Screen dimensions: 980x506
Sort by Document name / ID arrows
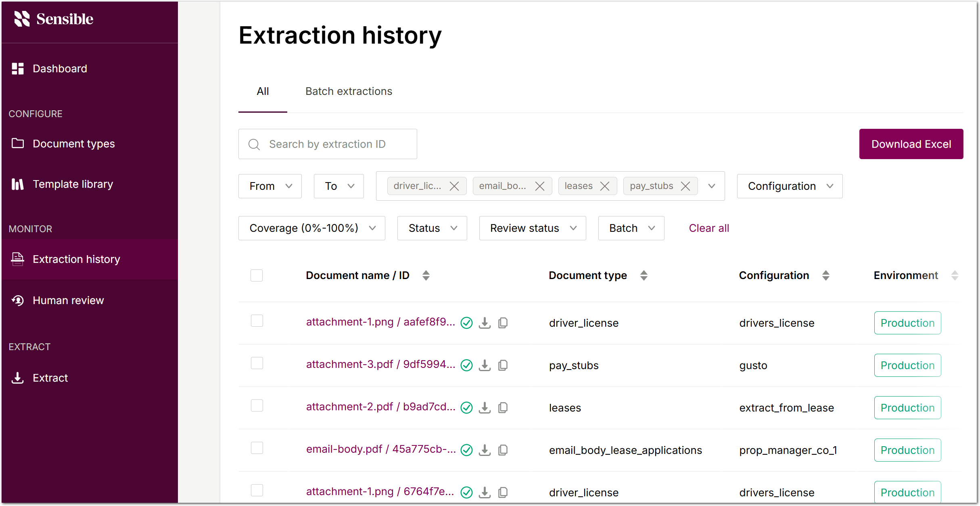click(426, 275)
